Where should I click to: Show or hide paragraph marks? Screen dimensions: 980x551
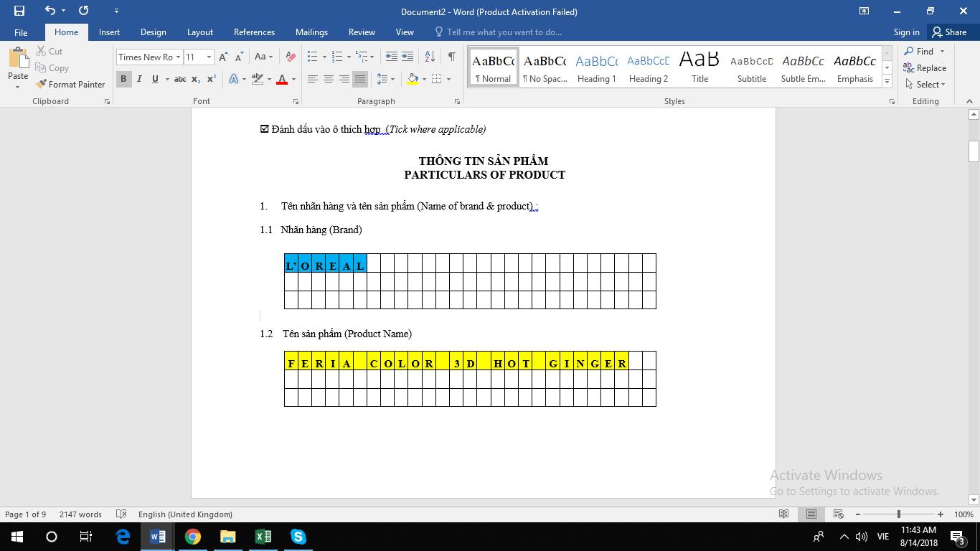point(451,57)
